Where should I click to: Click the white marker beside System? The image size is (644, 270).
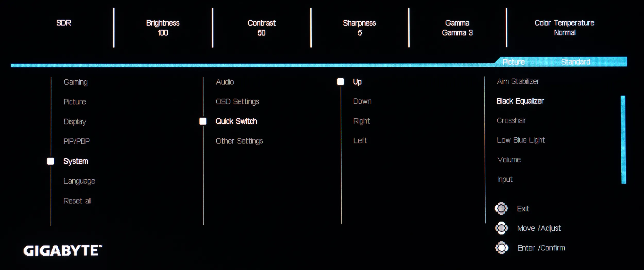tap(51, 161)
